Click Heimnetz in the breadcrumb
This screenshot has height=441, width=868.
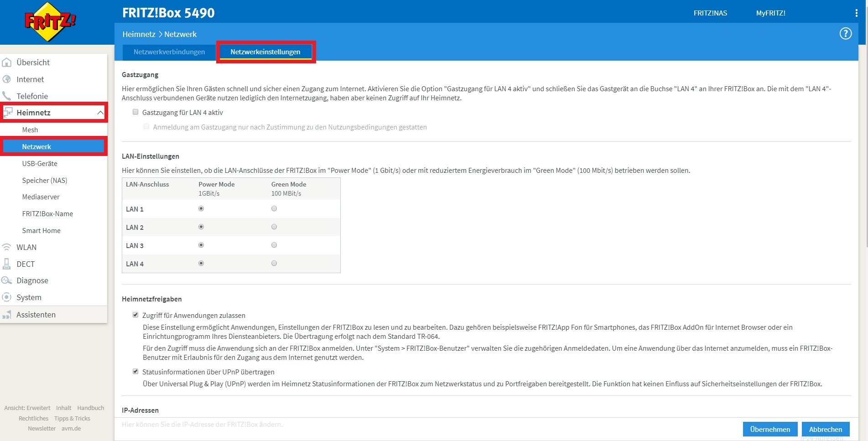[x=139, y=34]
